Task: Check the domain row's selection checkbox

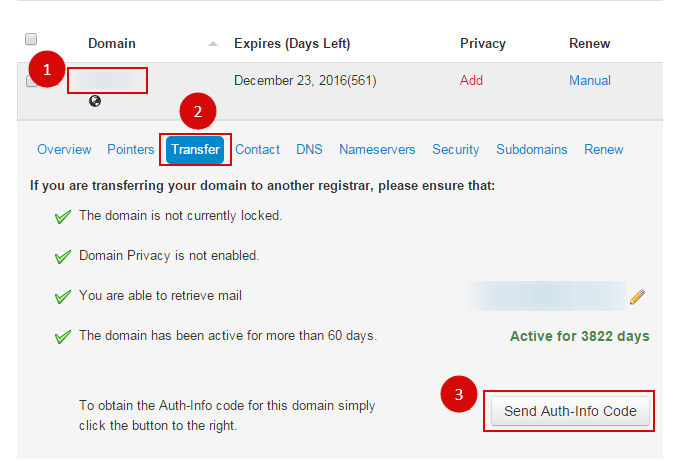Action: 31,81
